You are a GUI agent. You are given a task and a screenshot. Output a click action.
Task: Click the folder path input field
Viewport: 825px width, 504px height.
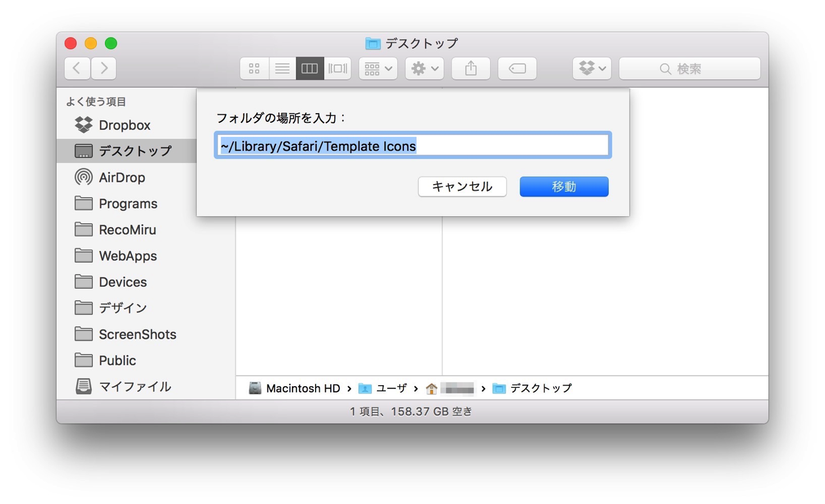pos(412,146)
